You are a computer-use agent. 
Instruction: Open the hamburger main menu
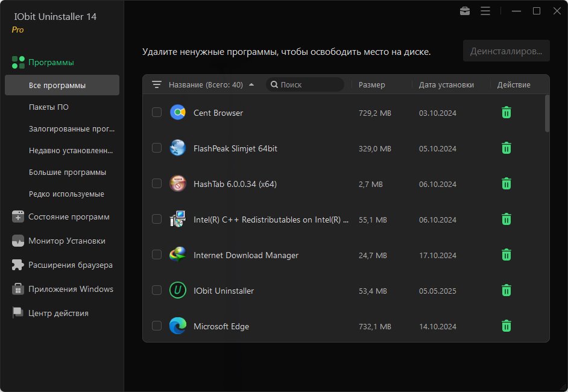tap(485, 11)
